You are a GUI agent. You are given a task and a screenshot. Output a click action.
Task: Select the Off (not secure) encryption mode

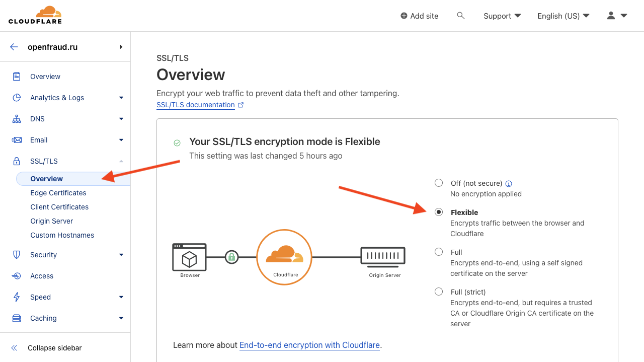(439, 183)
